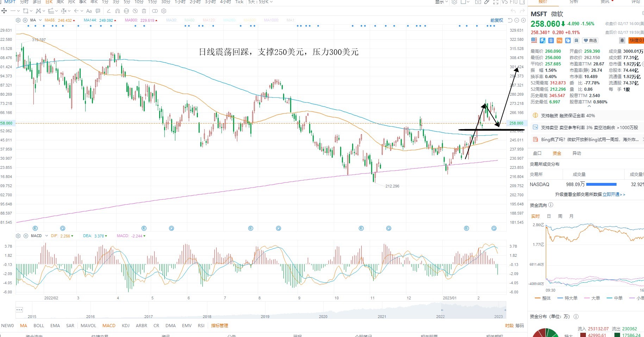Image resolution: width=644 pixels, height=337 pixels.
Task: Open the 筹码 chips view
Action: 519,325
